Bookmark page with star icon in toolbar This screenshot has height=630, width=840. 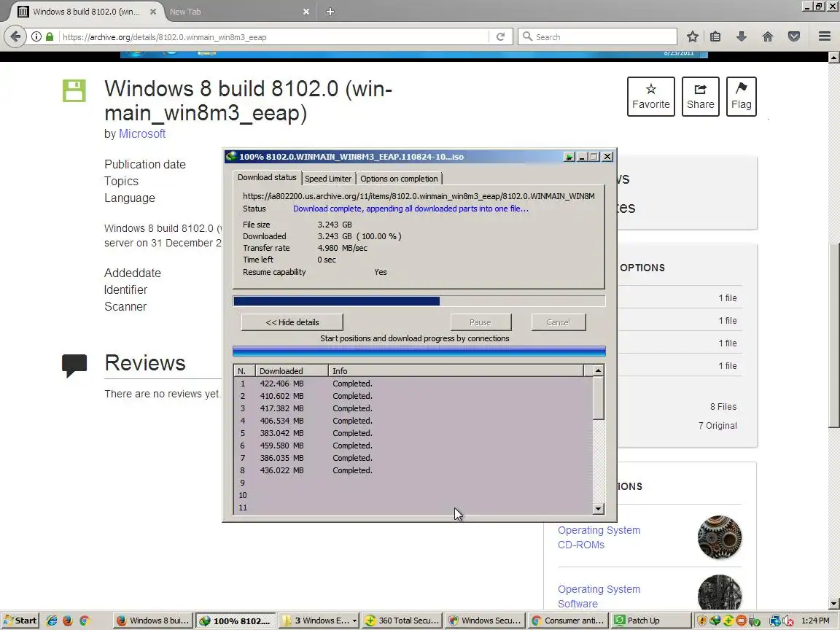coord(693,36)
